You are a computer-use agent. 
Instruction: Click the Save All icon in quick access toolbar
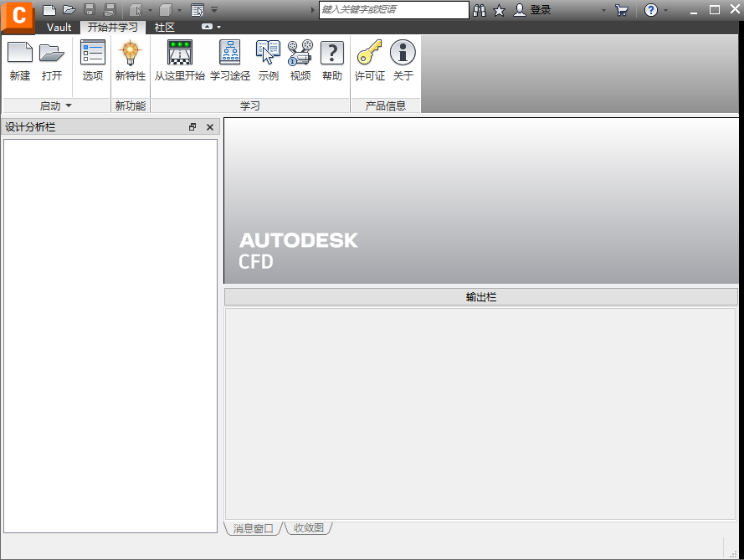click(110, 9)
